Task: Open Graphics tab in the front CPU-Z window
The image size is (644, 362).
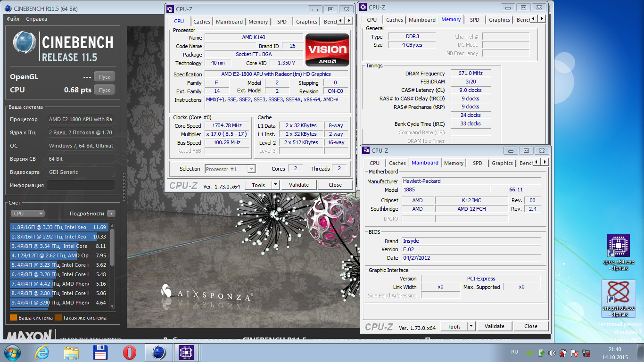Action: pyautogui.click(x=306, y=22)
